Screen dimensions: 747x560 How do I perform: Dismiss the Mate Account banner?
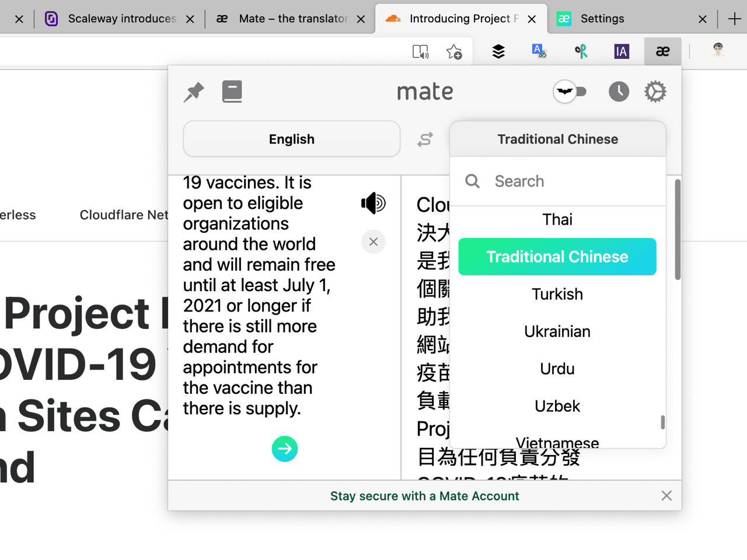point(666,496)
